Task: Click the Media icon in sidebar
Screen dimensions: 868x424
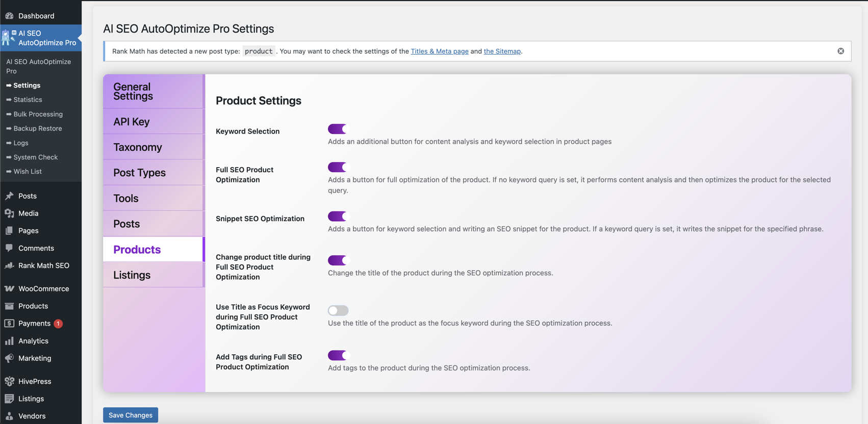Action: click(9, 213)
